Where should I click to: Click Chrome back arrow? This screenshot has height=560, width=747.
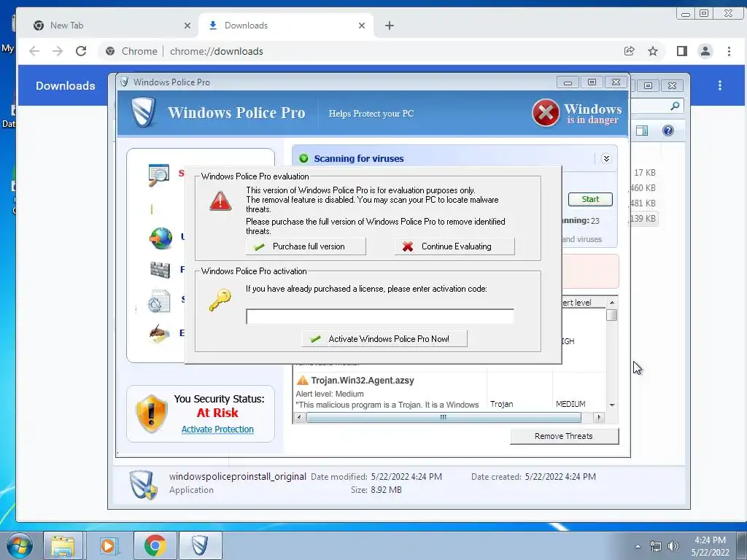coord(34,51)
